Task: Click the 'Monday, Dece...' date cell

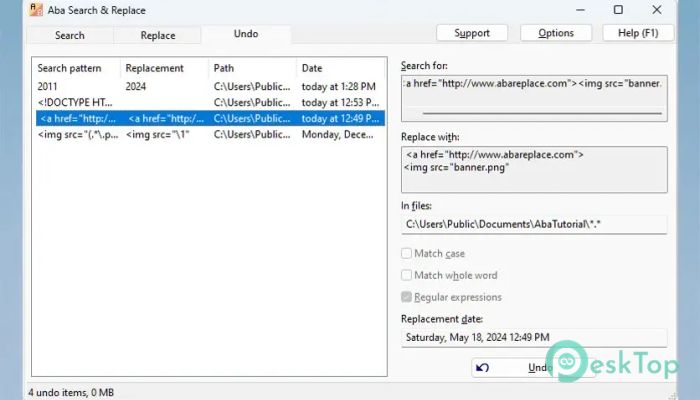Action: click(x=338, y=135)
